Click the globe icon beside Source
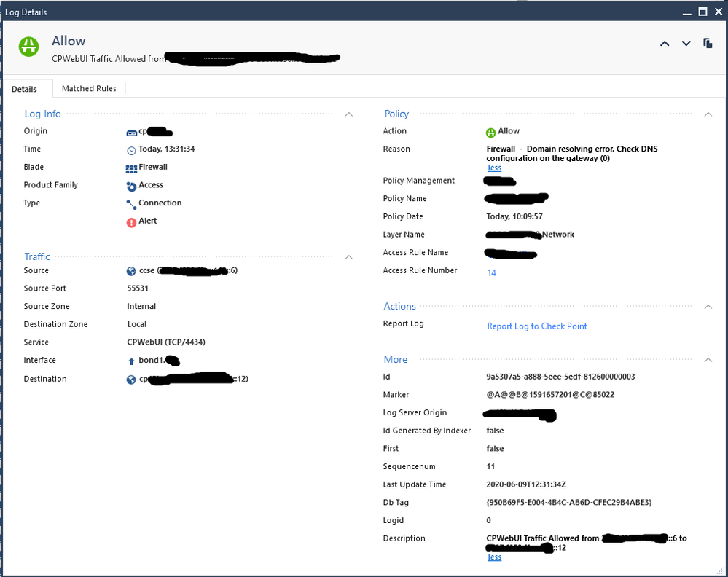This screenshot has height=577, width=728. [131, 271]
